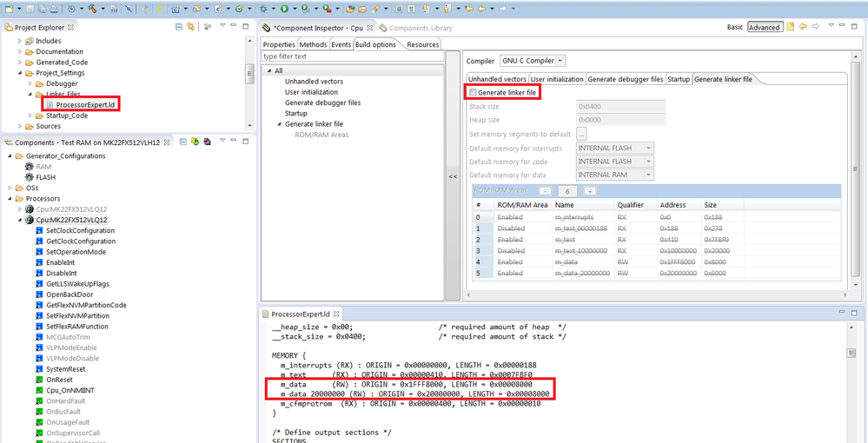Collapse the All node in options tree
The width and height of the screenshot is (868, 443).
[x=269, y=71]
